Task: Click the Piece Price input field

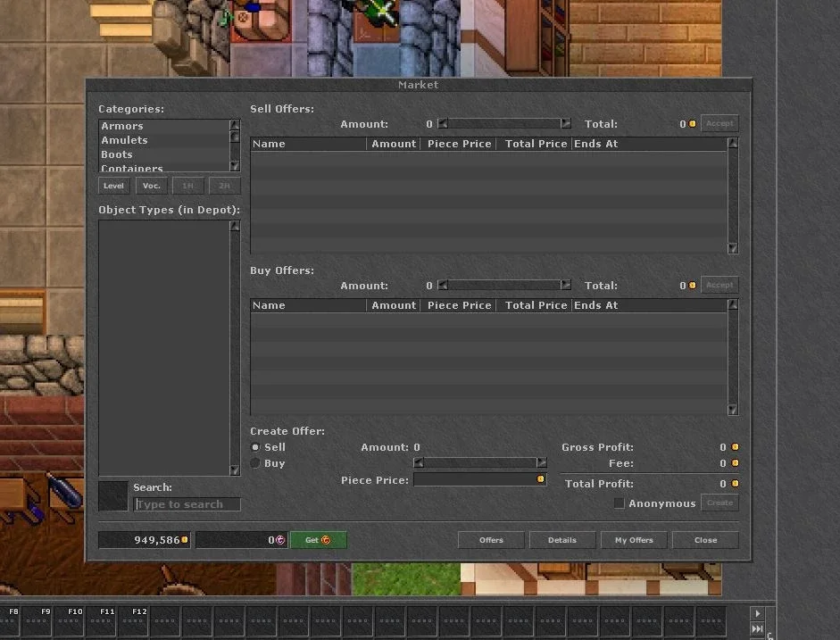Action: (x=479, y=479)
